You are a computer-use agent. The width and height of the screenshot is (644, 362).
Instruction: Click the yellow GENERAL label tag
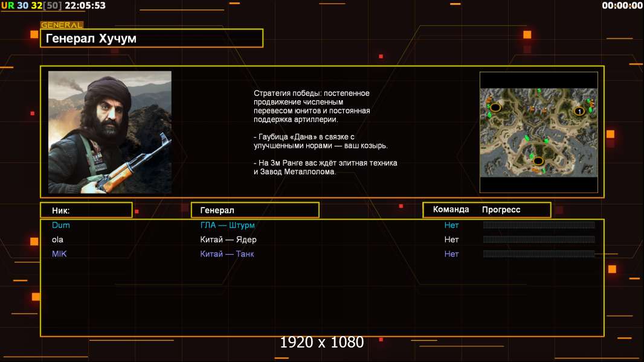(x=62, y=25)
